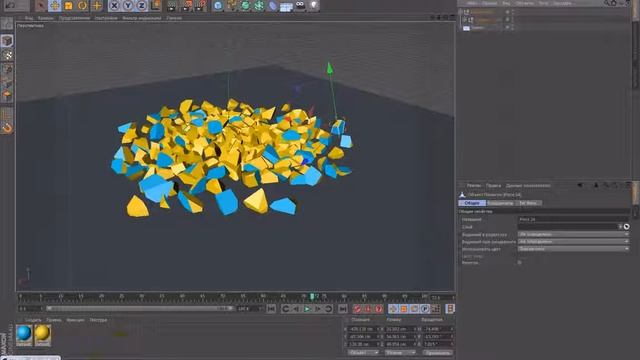Click the timeline preview range slider
The height and width of the screenshot is (360, 640).
click(140, 309)
